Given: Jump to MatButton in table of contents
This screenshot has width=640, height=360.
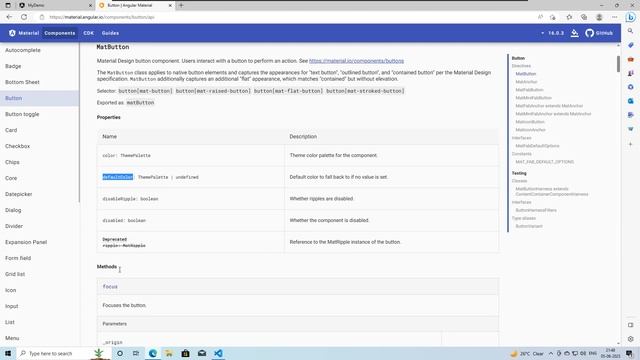Looking at the screenshot, I should [x=526, y=74].
